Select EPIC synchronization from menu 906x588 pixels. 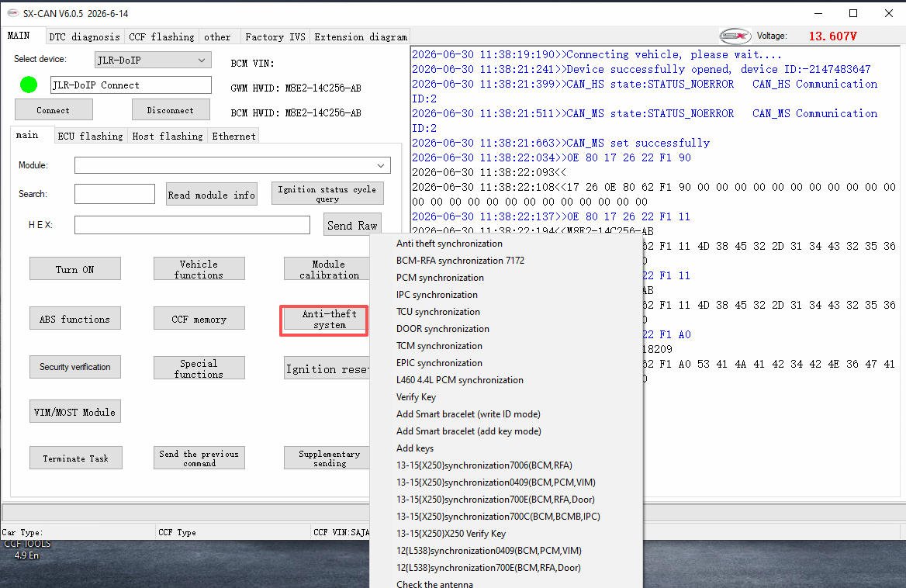[x=507, y=363]
